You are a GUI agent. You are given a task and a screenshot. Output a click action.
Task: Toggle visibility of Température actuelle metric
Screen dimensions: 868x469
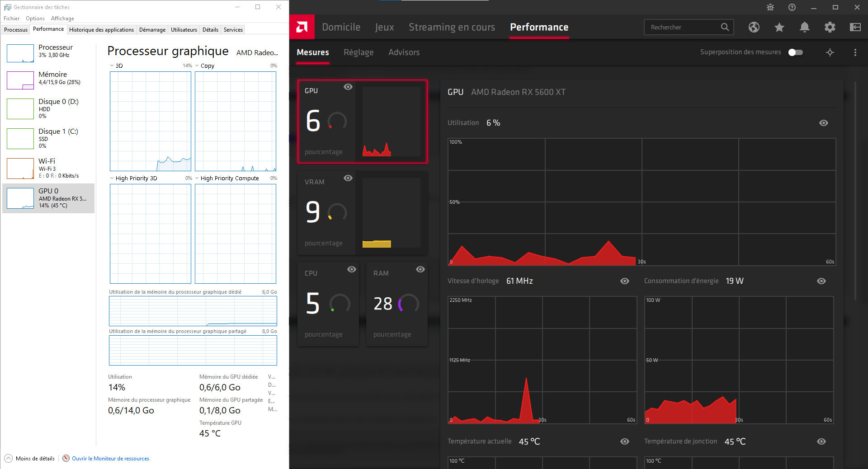point(625,441)
